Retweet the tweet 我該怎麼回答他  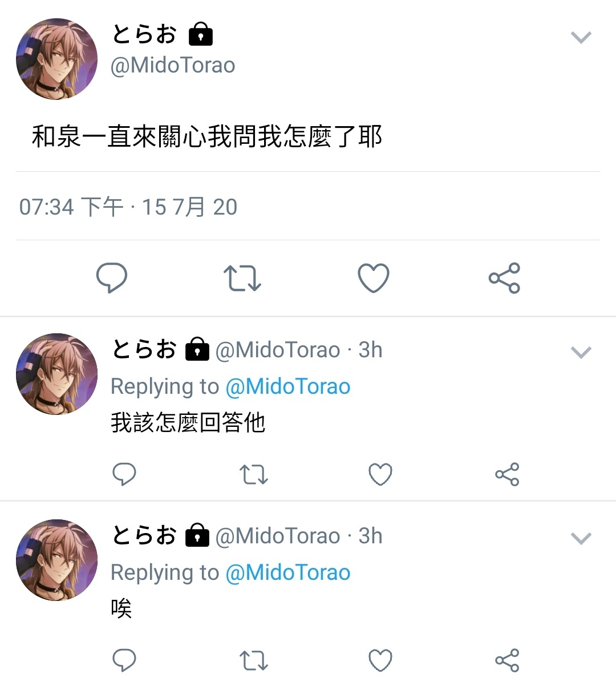(253, 474)
